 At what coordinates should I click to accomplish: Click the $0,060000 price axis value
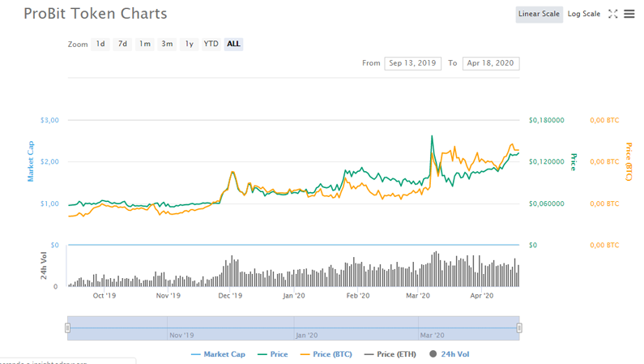click(x=546, y=203)
